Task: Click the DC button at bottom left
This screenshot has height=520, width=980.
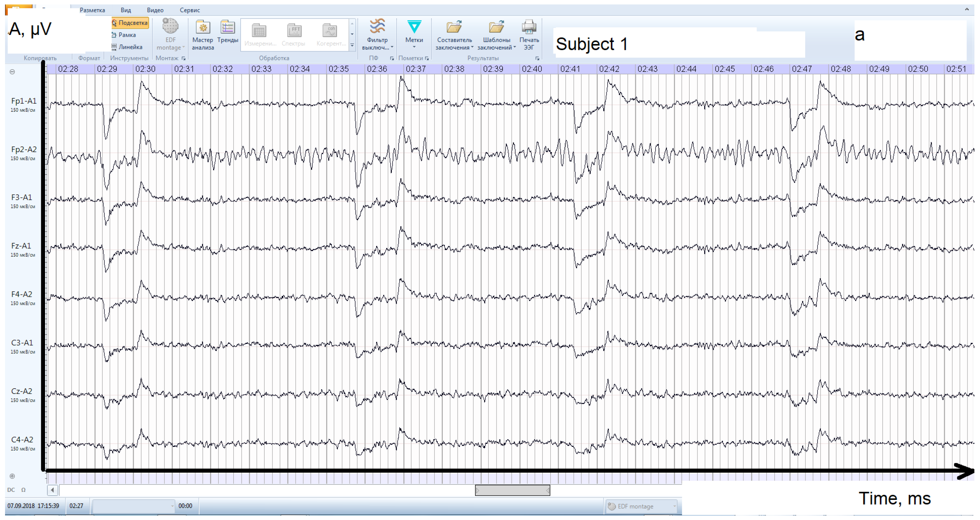Action: [11, 490]
